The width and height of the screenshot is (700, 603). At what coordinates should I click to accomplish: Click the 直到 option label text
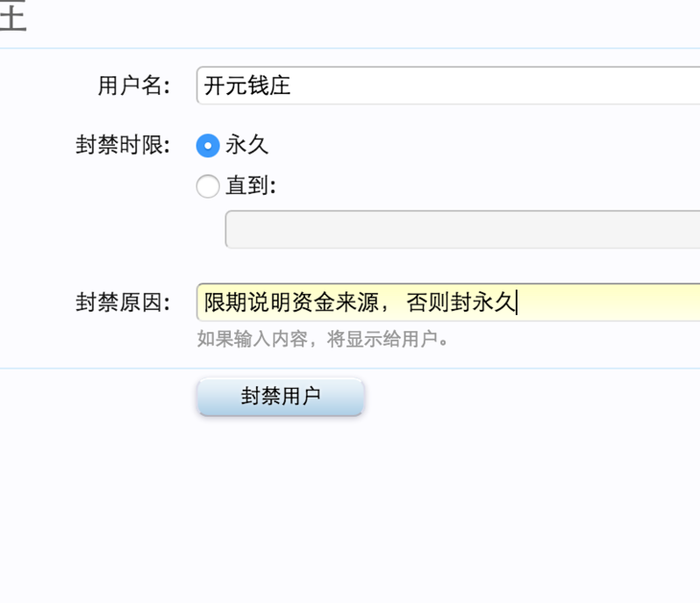click(x=249, y=187)
